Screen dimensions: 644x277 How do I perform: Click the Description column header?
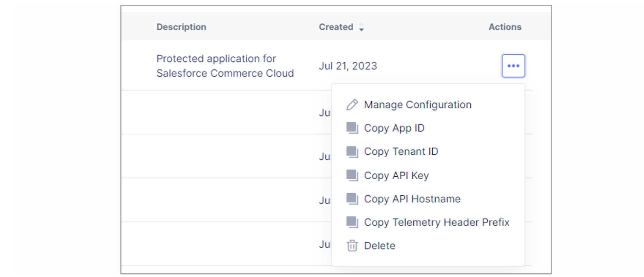point(181,27)
